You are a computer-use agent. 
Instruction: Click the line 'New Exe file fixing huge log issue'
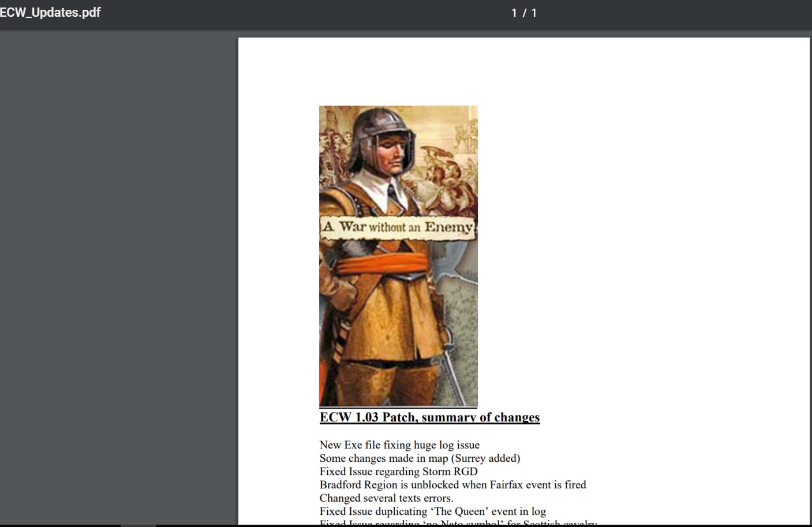point(399,445)
